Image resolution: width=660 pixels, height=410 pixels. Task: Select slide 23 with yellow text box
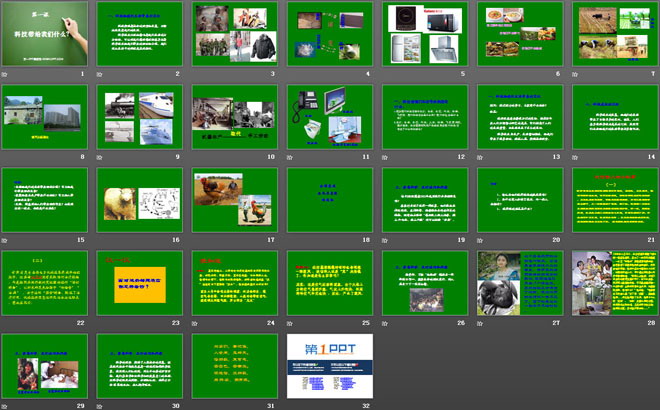[x=137, y=282]
